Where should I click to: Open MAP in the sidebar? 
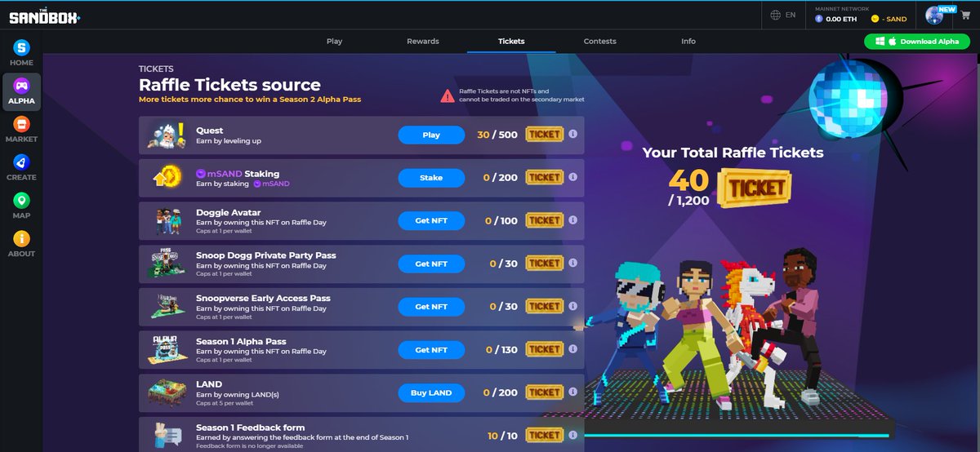[x=21, y=206]
